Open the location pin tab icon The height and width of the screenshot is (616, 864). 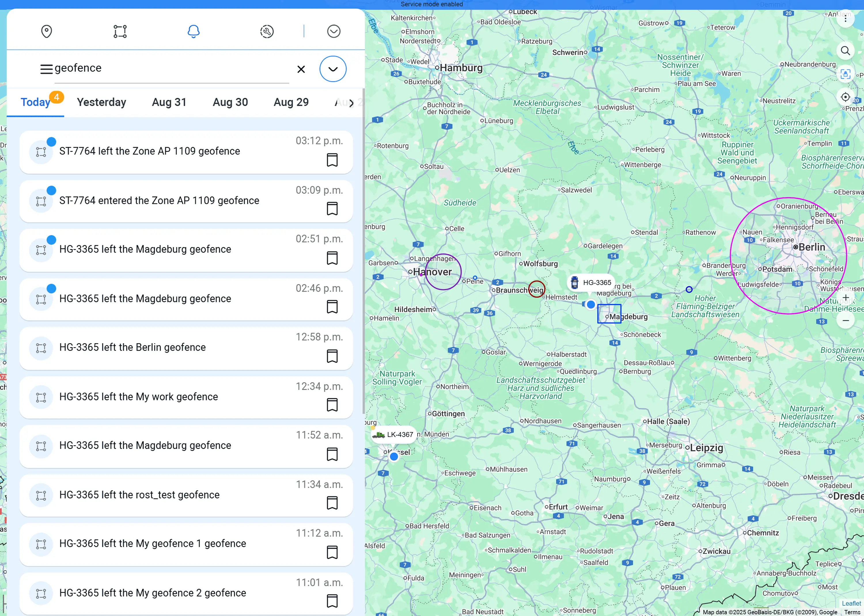(x=46, y=31)
